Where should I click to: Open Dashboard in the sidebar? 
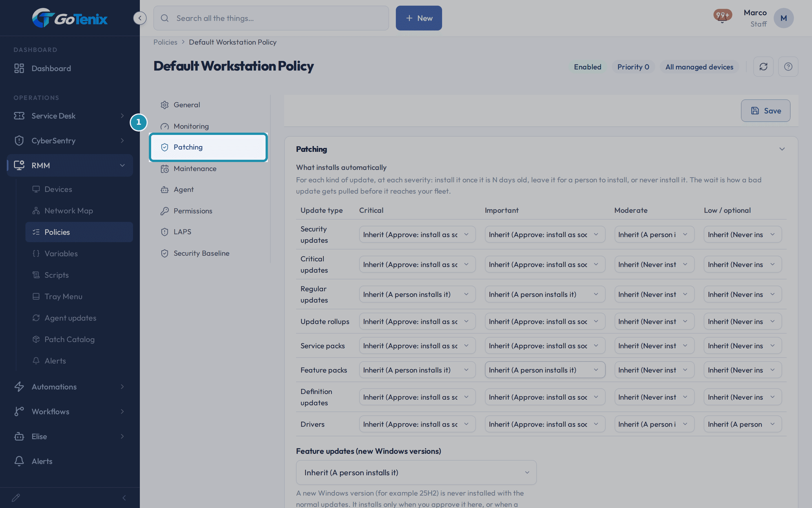point(70,68)
